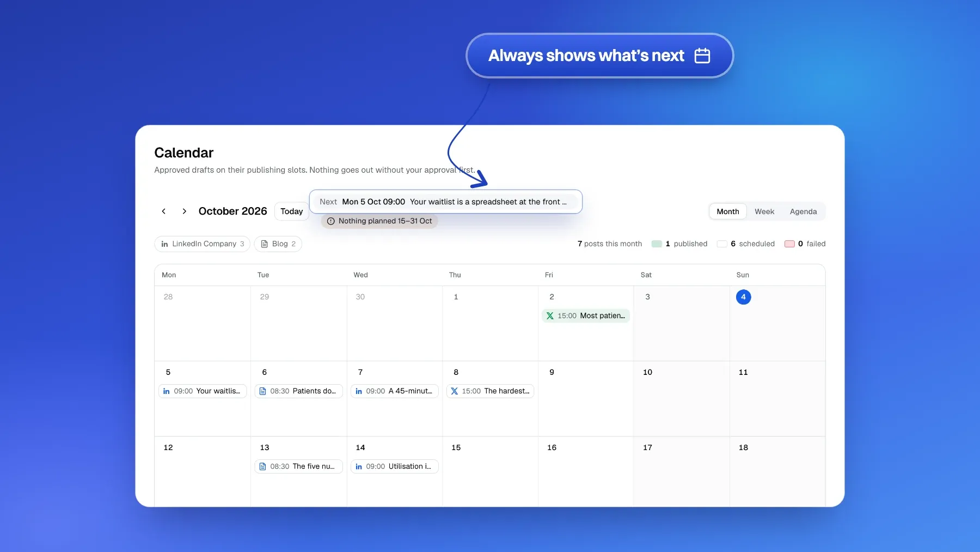Open the 15:00 The hardest... X post
The width and height of the screenshot is (980, 552).
tap(490, 391)
